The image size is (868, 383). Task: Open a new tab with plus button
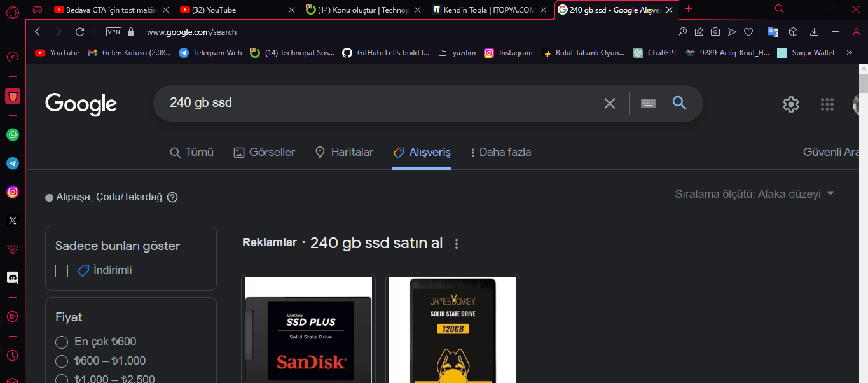click(688, 9)
